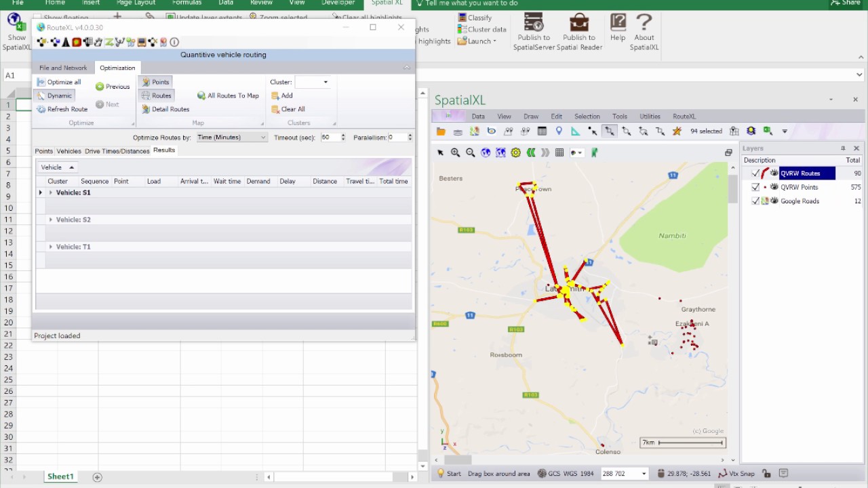Open SpatialXL toolbar overflow arrow

tap(785, 131)
